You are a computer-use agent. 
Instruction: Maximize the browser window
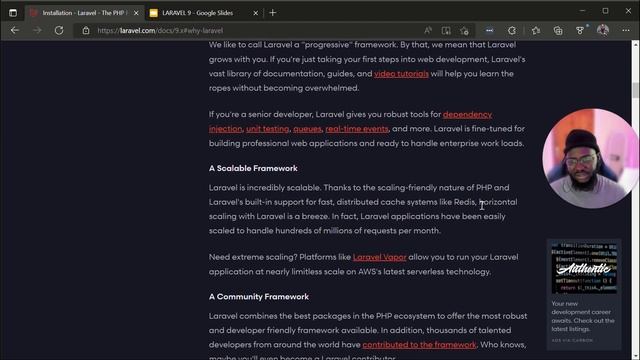point(605,11)
